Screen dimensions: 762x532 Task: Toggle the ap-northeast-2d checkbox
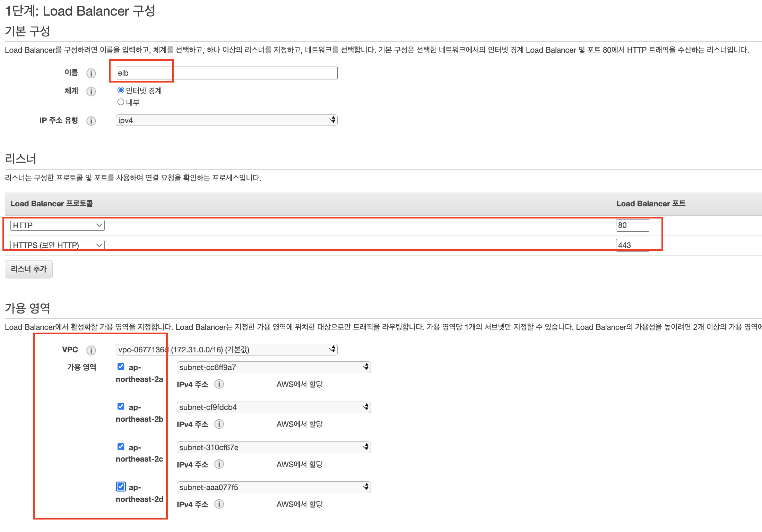(121, 487)
